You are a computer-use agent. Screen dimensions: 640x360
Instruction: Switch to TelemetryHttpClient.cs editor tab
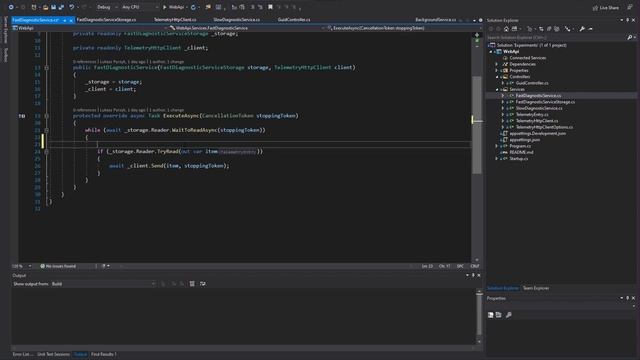[x=175, y=20]
